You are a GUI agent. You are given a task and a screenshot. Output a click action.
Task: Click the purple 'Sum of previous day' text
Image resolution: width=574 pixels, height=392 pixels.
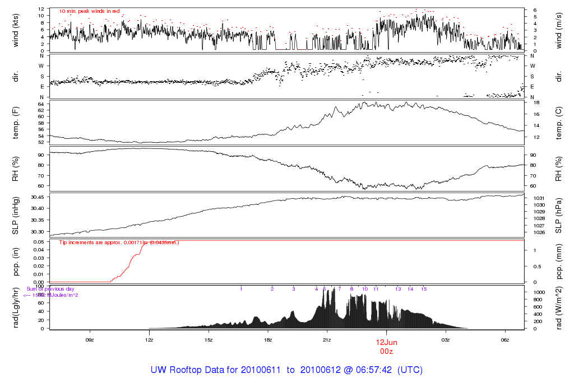[50, 289]
